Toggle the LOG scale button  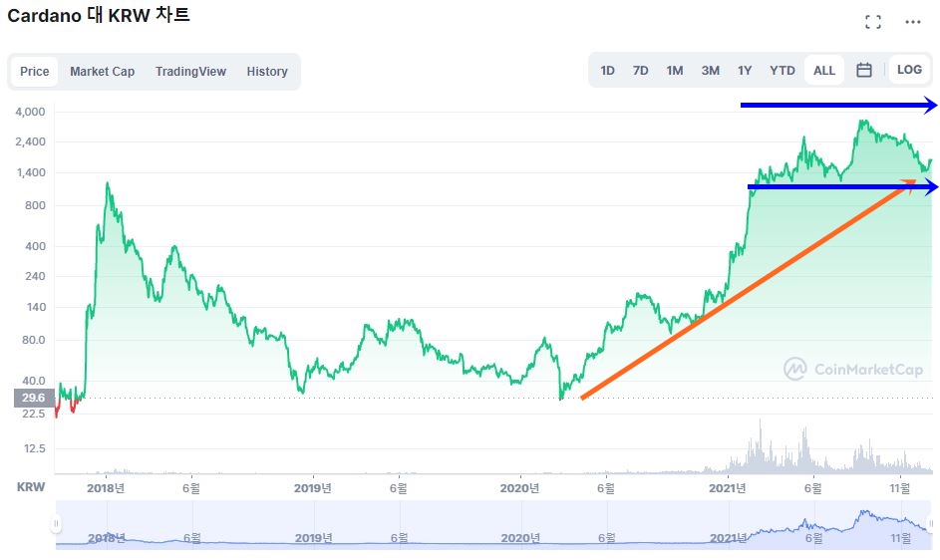909,70
